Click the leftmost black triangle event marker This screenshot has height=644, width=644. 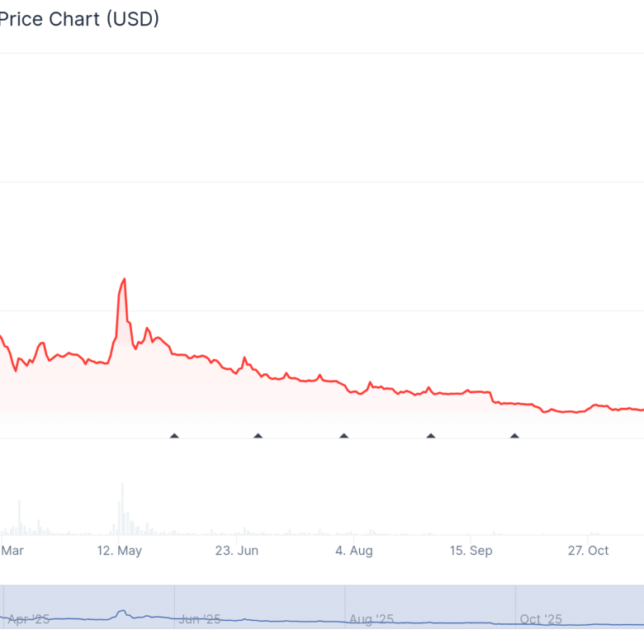pos(174,435)
